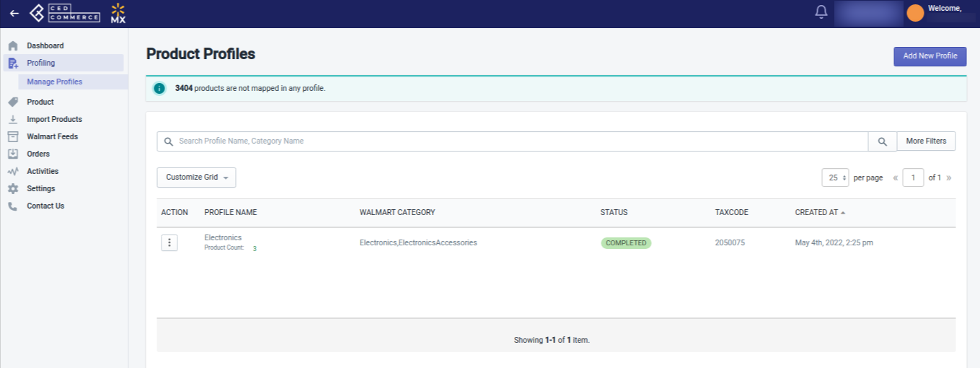Click the Product tag icon

[x=13, y=102]
